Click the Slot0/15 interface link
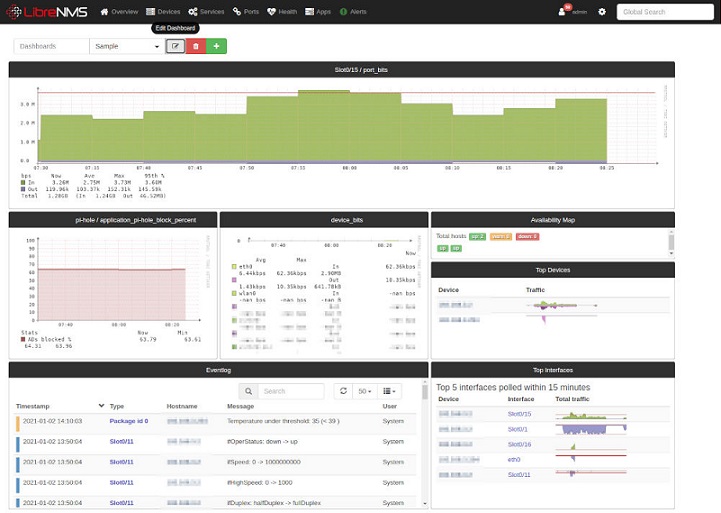Viewport: 721px width, 513px height. [x=519, y=413]
